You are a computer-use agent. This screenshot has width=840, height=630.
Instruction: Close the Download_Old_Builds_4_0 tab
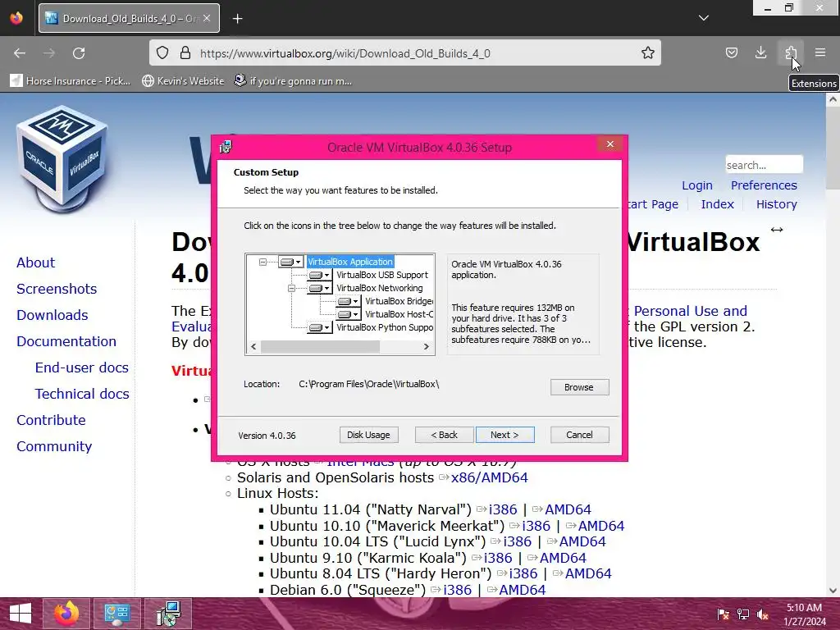[207, 18]
